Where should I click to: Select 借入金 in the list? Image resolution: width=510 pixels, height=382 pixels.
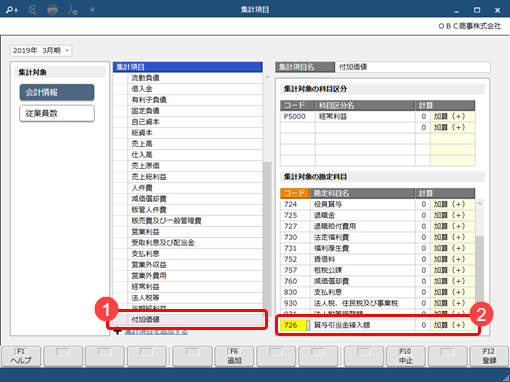tap(188, 89)
